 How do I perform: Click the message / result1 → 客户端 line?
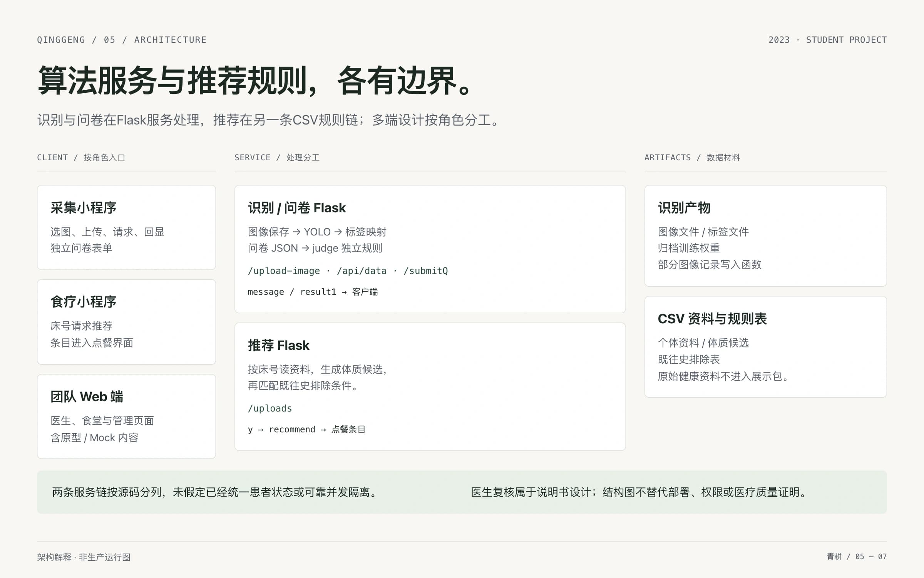click(313, 292)
